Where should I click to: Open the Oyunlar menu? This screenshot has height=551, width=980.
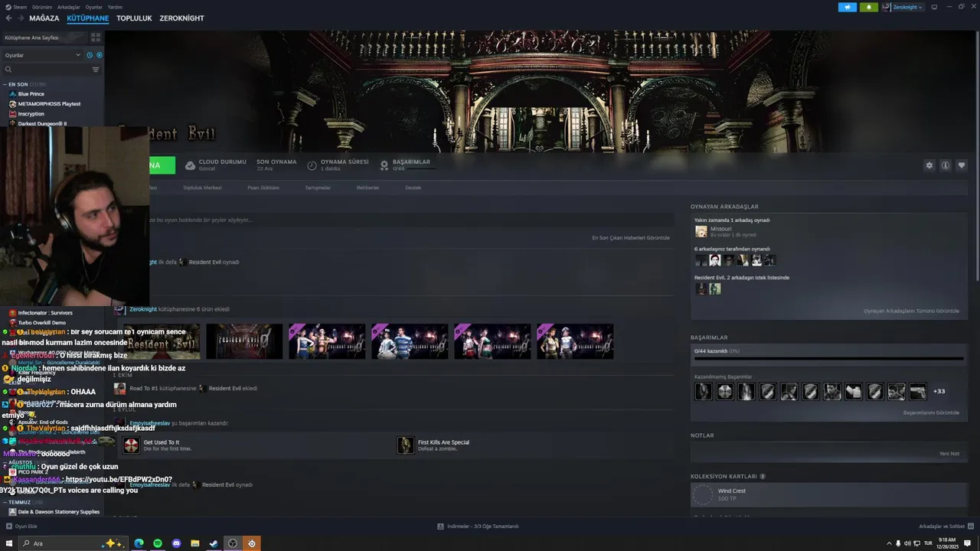click(x=93, y=7)
